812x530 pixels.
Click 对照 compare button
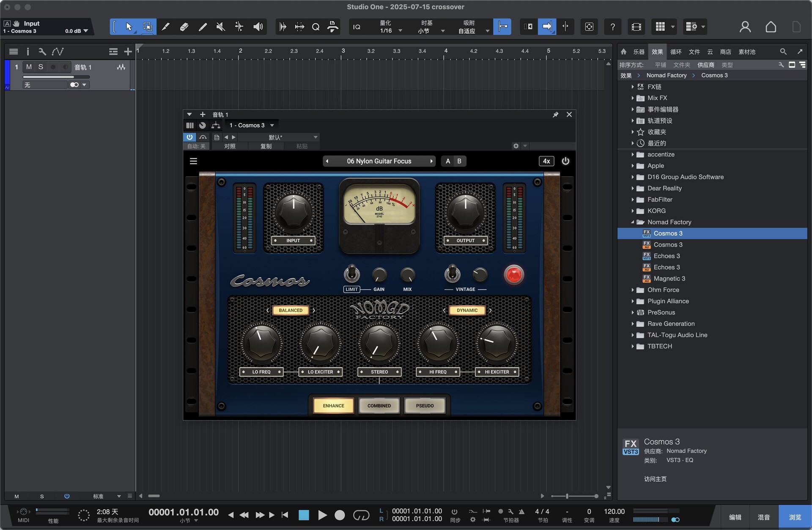[x=230, y=146]
